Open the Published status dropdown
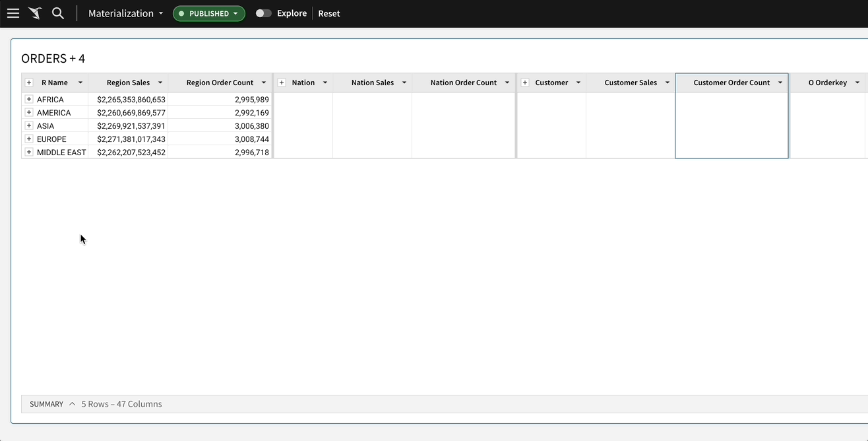The height and width of the screenshot is (441, 868). point(209,13)
